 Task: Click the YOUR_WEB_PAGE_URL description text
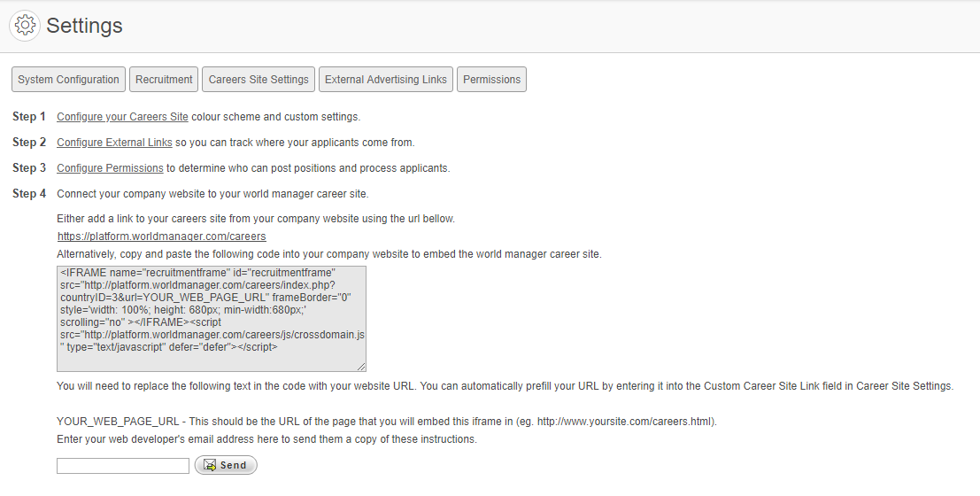point(386,422)
